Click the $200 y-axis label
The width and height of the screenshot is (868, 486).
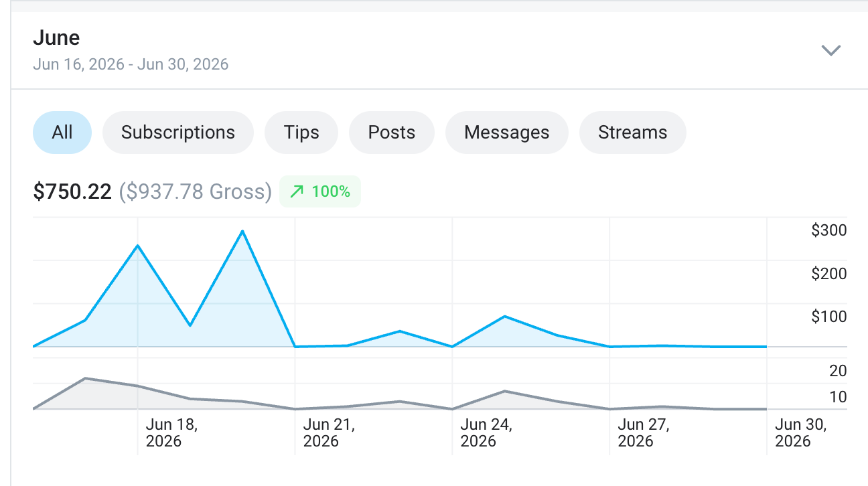click(x=829, y=273)
